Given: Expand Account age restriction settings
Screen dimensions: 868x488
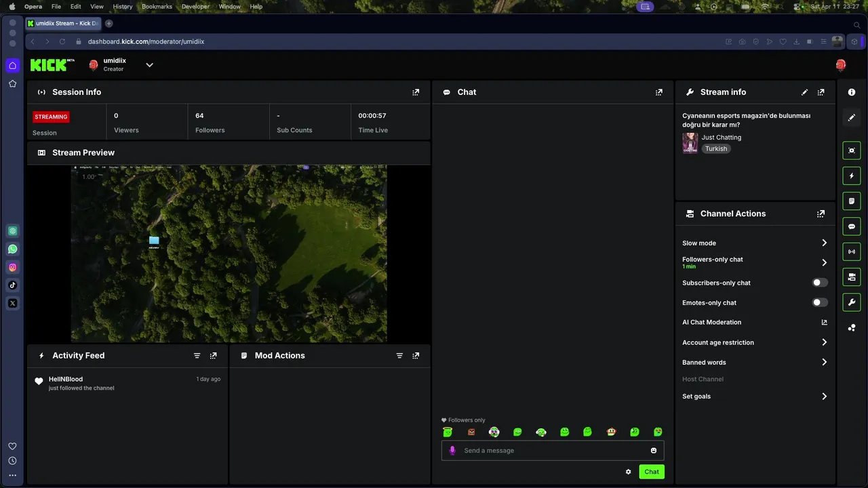Looking at the screenshot, I should [x=824, y=342].
